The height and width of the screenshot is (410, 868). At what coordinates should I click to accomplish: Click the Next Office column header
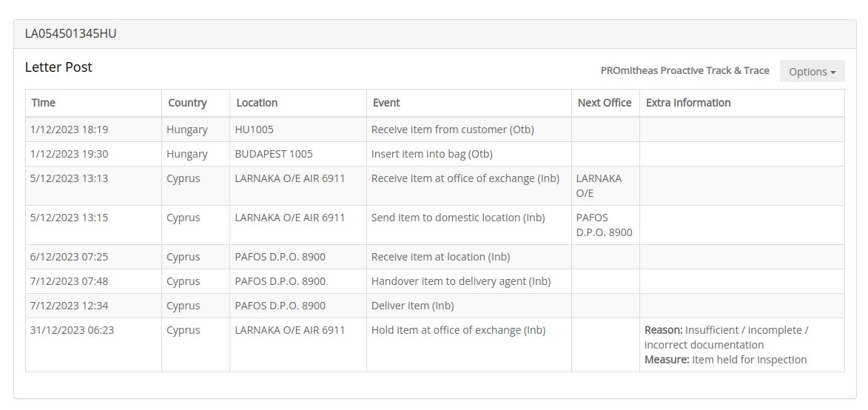pyautogui.click(x=605, y=103)
